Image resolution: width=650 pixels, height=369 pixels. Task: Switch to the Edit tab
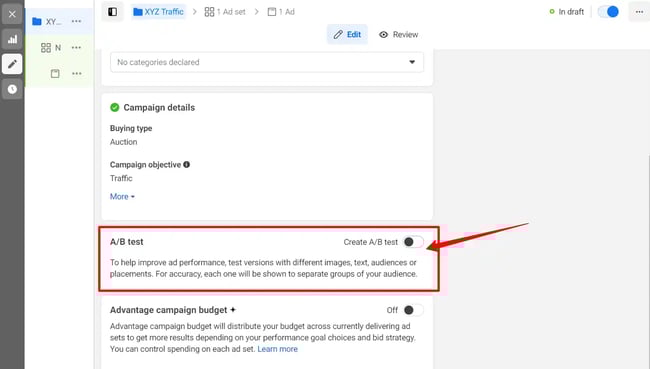pyautogui.click(x=347, y=34)
